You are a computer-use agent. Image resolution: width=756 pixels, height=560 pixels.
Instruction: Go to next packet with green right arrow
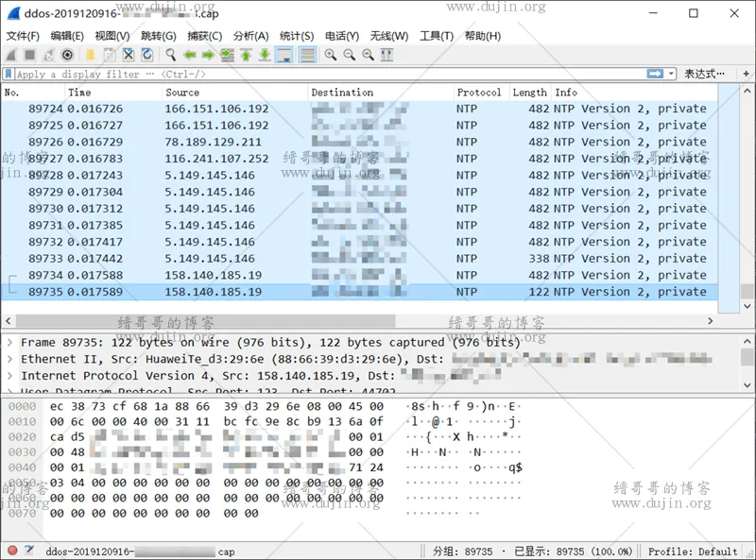pos(208,55)
